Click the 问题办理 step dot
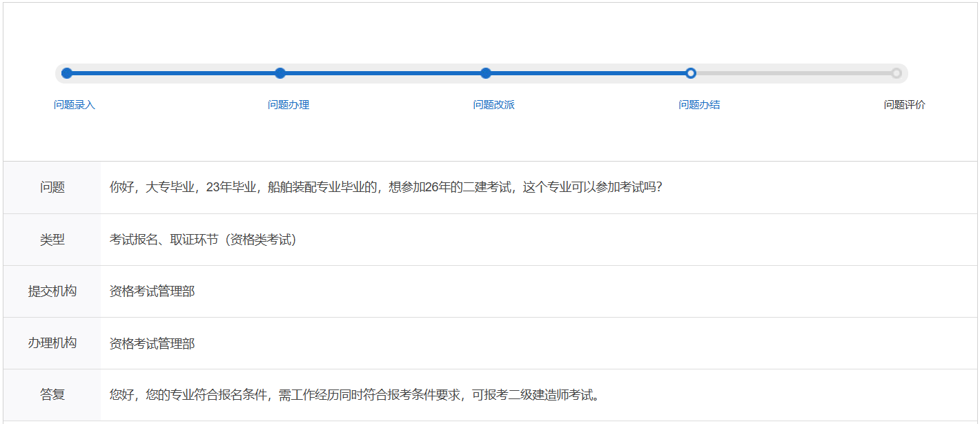The image size is (980, 424). pyautogui.click(x=280, y=73)
